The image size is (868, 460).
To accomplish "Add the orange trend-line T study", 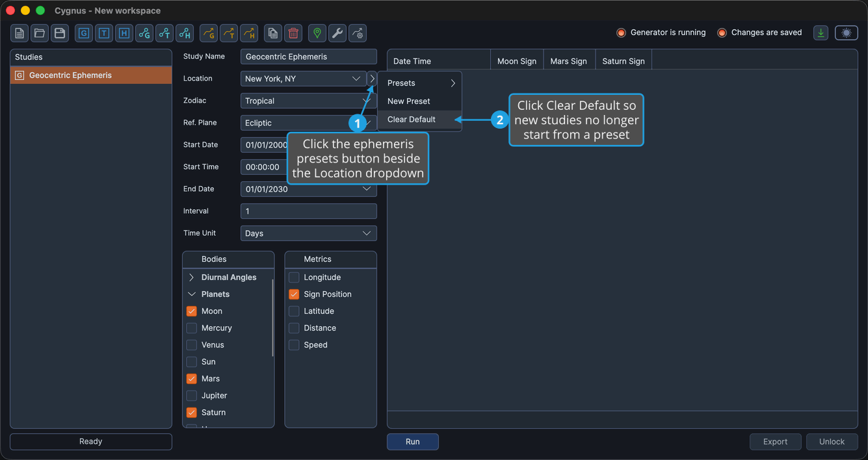I will (229, 33).
